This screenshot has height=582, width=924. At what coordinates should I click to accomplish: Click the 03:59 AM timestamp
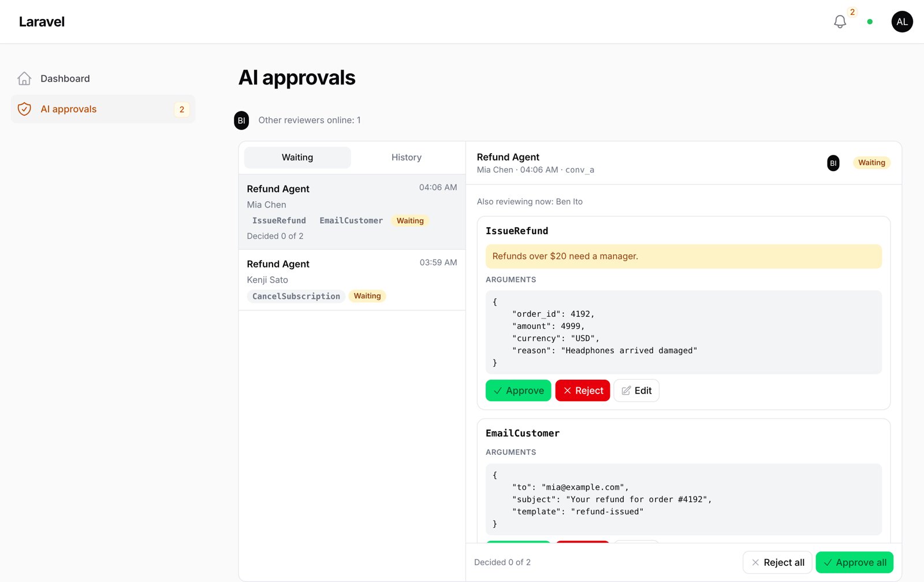coord(438,262)
